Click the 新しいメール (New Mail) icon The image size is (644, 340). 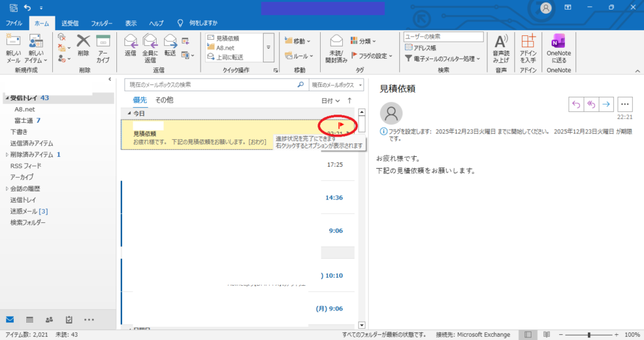pos(13,47)
